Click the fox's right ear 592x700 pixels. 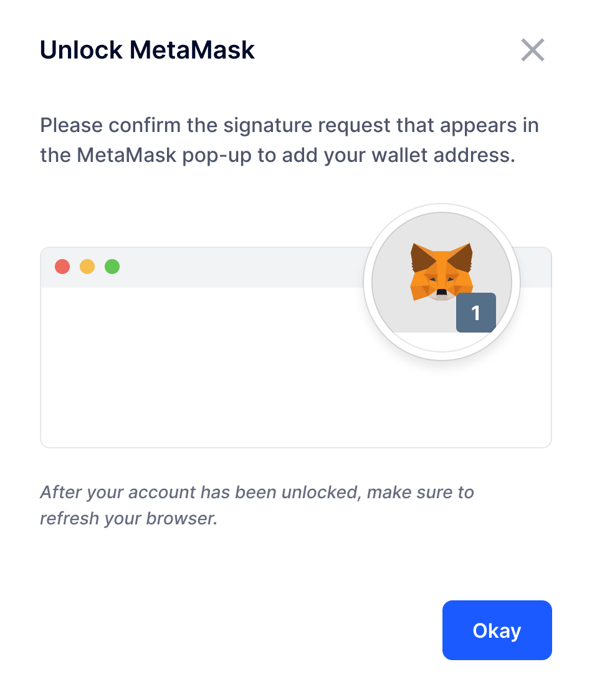[462, 257]
